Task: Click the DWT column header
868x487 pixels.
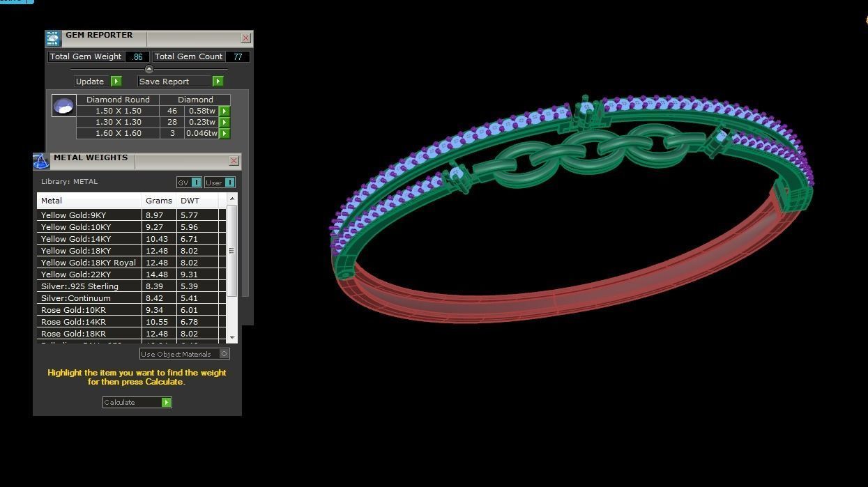Action: point(197,201)
